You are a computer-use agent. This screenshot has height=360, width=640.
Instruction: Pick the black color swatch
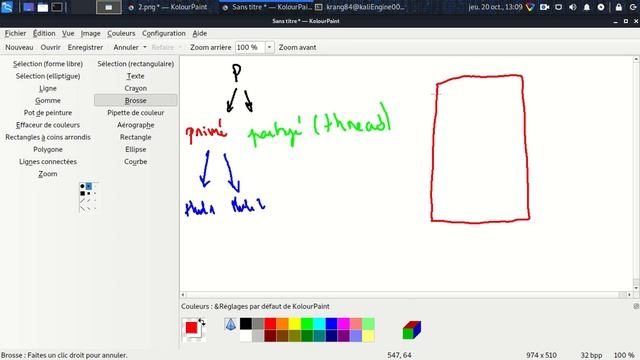point(246,324)
